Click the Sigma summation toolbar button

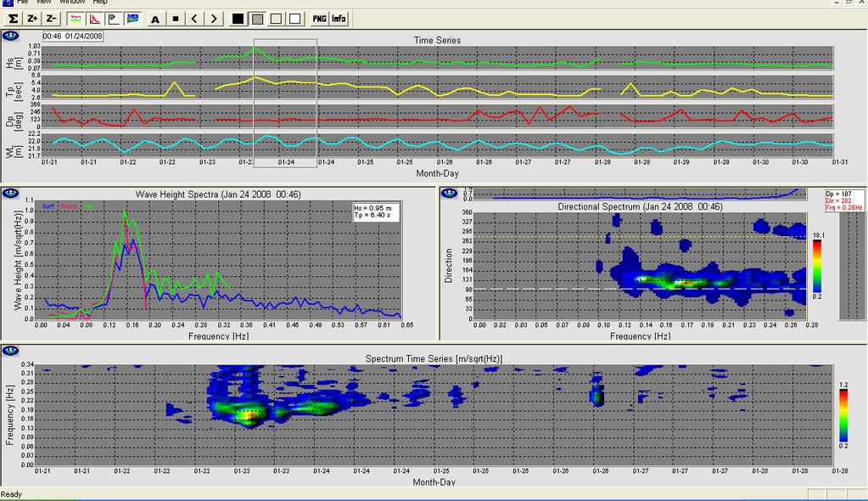tap(14, 19)
